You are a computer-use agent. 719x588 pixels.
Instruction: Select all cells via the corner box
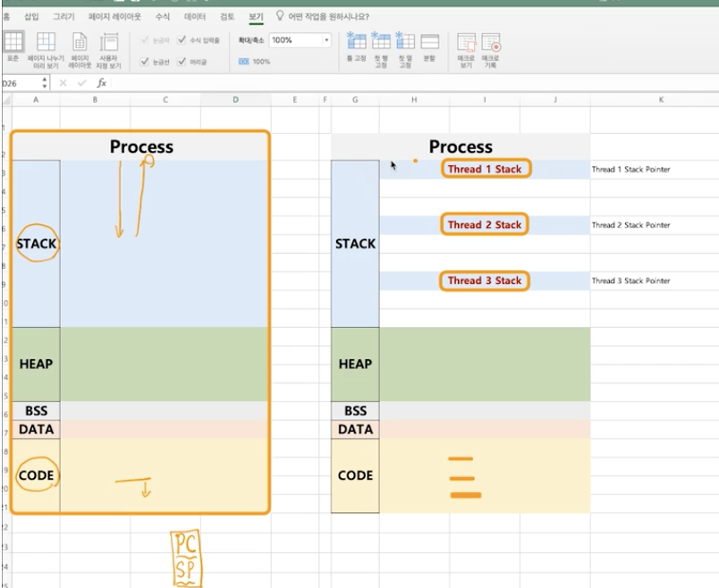point(7,100)
